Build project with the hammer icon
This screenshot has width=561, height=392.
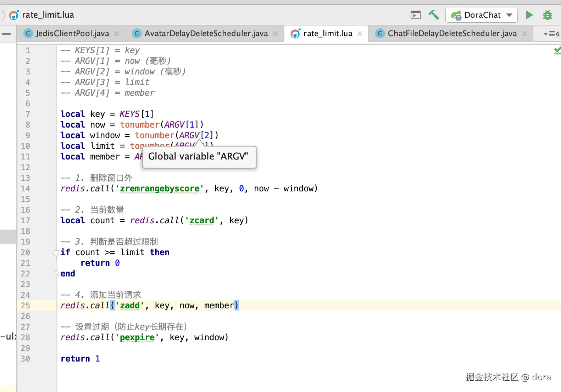pyautogui.click(x=433, y=15)
